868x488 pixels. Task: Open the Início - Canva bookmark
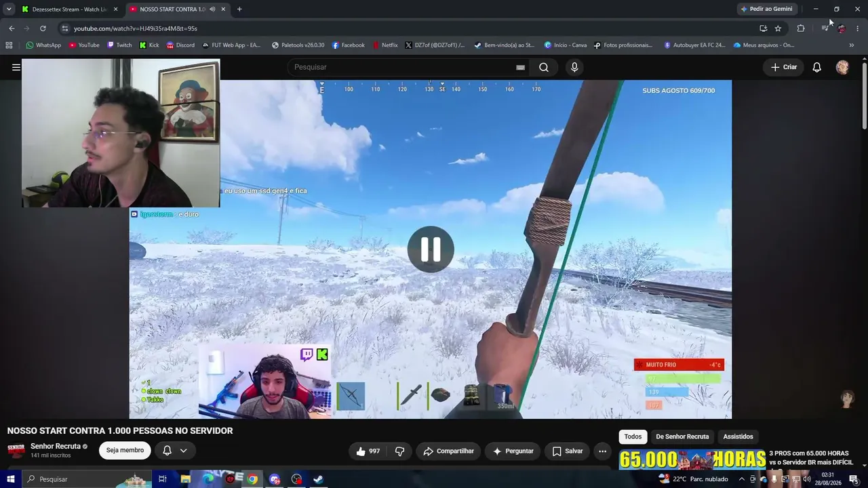tap(565, 45)
